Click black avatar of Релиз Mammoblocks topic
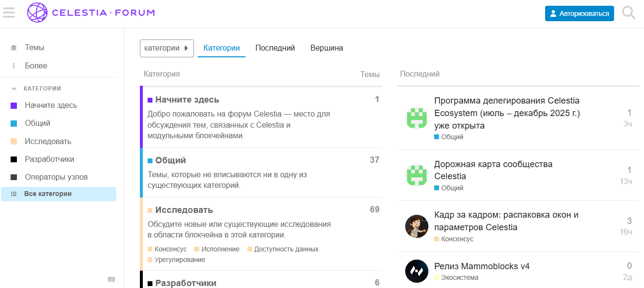Viewport: 644px width, 288px height. pyautogui.click(x=417, y=271)
